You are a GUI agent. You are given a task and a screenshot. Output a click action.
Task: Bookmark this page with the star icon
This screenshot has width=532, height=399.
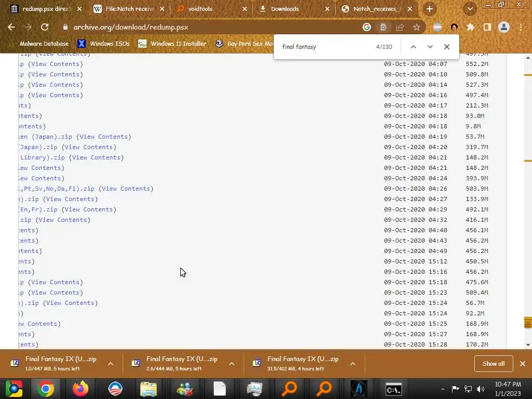click(x=417, y=27)
